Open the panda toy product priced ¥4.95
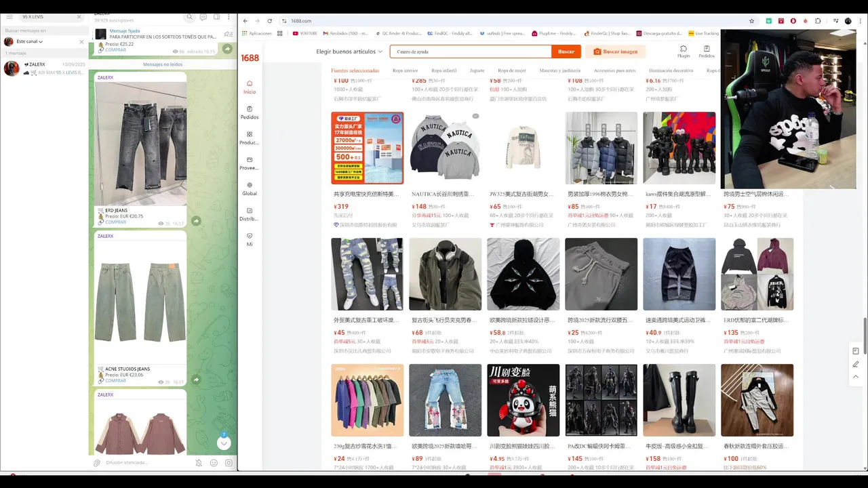Screen dimensions: 868x488 (523, 400)
